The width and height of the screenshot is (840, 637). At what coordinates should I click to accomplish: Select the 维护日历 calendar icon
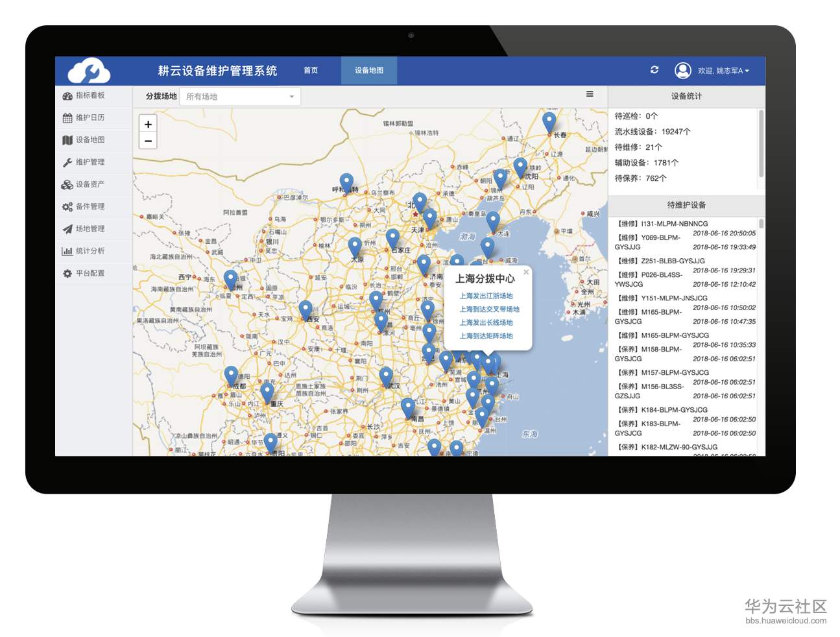[67, 117]
